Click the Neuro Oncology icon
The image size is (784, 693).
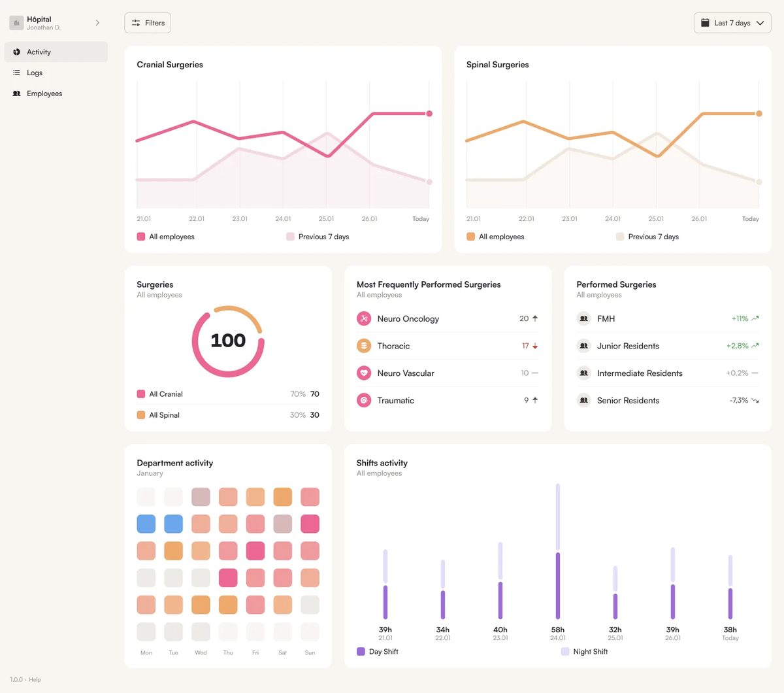pos(364,318)
